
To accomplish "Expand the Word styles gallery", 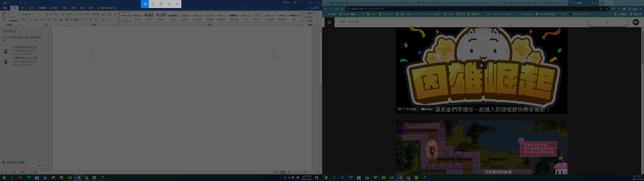I will (302, 19).
